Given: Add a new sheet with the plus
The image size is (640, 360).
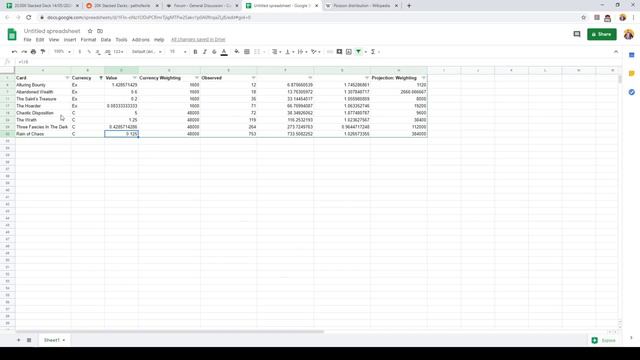Looking at the screenshot, I should click(18, 340).
